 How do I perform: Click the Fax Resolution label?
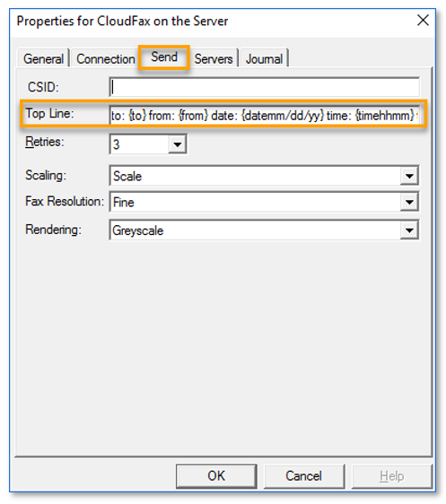click(65, 201)
